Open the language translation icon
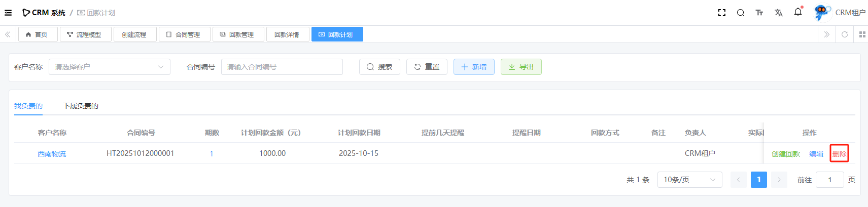 [x=778, y=13]
